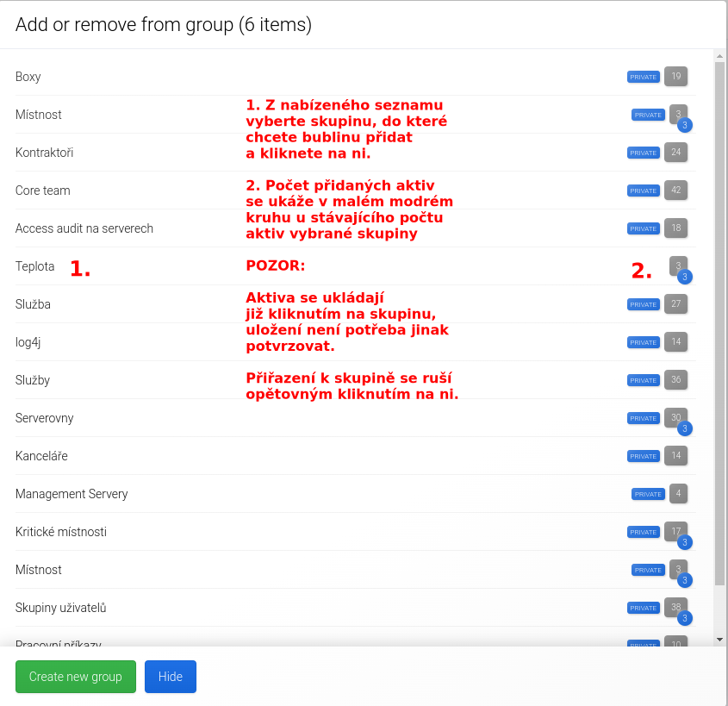Viewport: 728px width, 706px height.
Task: Click the PRIVATE badge on Boxy row
Action: (644, 77)
